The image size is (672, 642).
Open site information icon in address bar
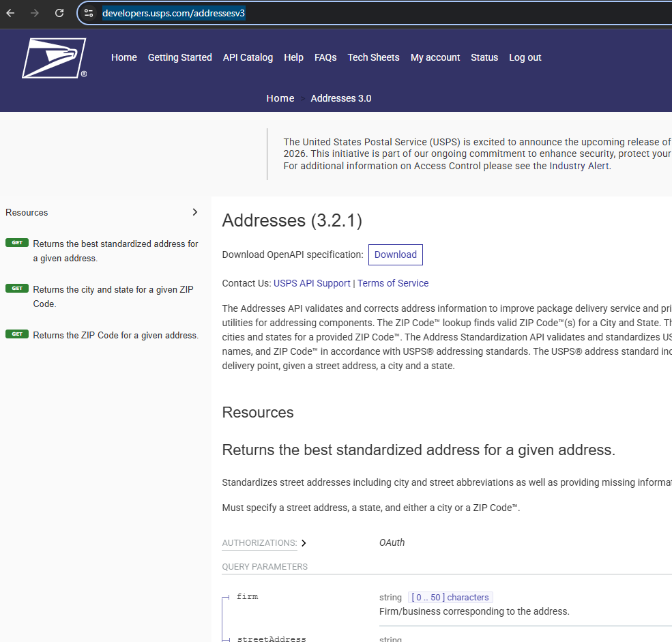(89, 13)
